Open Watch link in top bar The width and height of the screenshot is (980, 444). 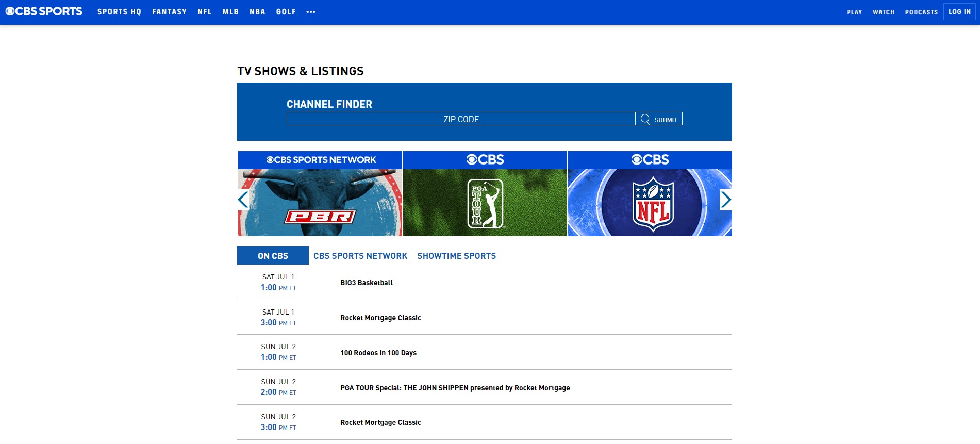884,12
